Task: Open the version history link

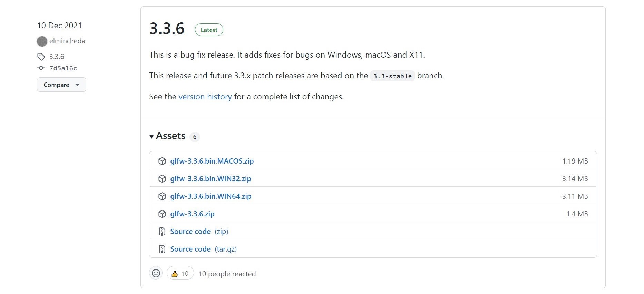Action: click(x=205, y=97)
